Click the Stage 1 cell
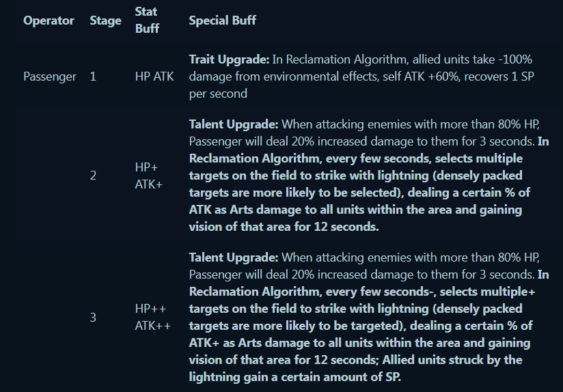This screenshot has width=563, height=392. [x=93, y=76]
